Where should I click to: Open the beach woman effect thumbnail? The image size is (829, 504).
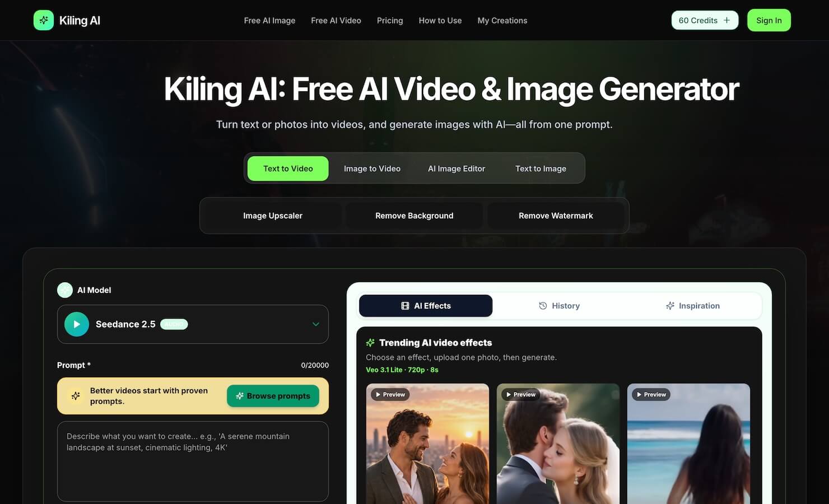point(688,444)
